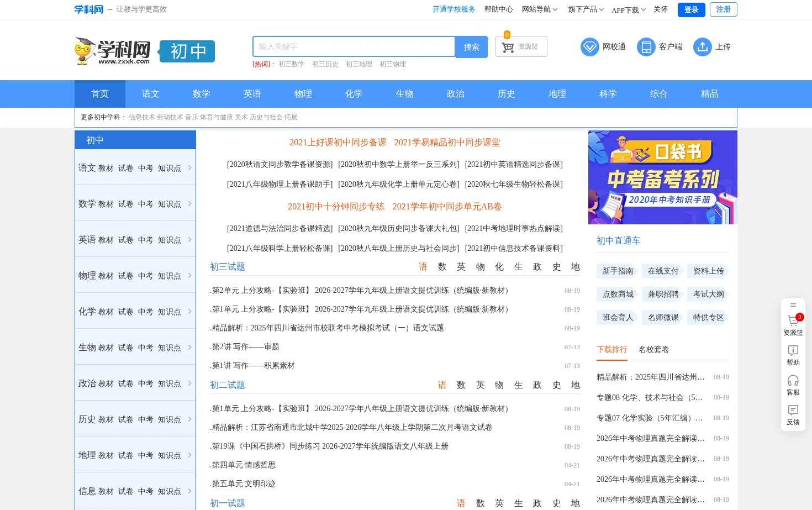This screenshot has height=510, width=812.
Task: Open the 考试大纲 shortcut
Action: [x=709, y=294]
